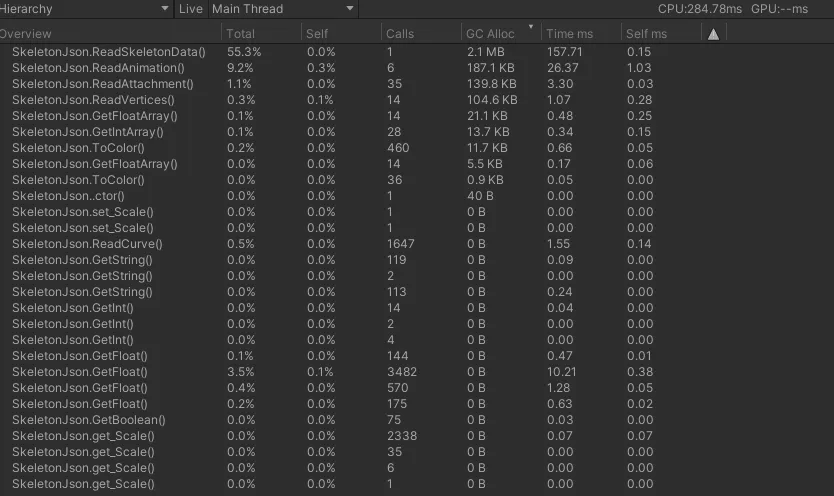Select the GetFloat() row with 3482 calls
The height and width of the screenshot is (496, 834).
(x=417, y=372)
